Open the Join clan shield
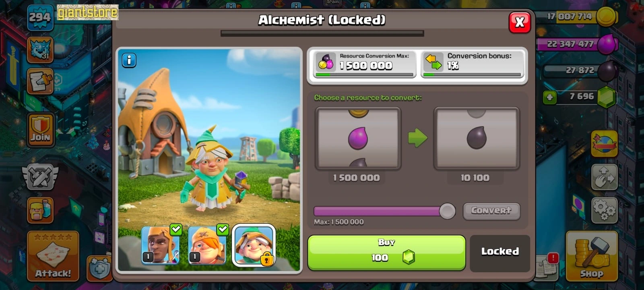The height and width of the screenshot is (290, 644). point(40,130)
